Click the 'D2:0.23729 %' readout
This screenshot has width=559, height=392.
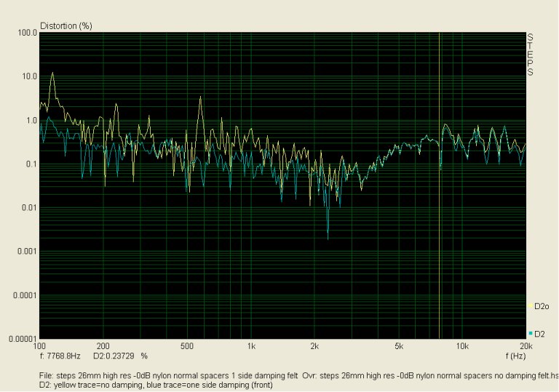[x=120, y=356]
